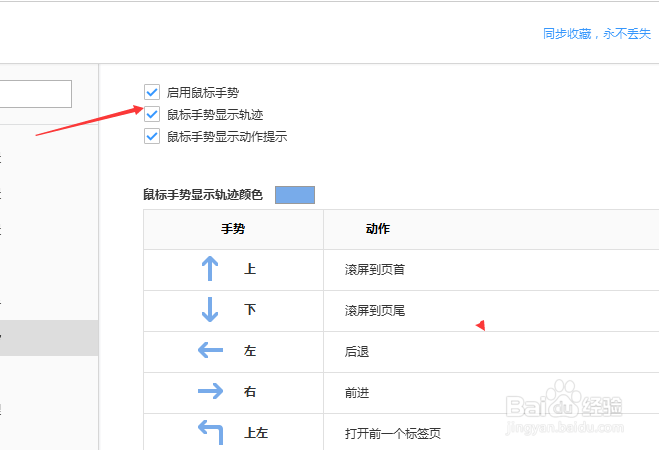Click the 上左 gesture label
Image resolution: width=659 pixels, height=450 pixels.
pyautogui.click(x=256, y=433)
